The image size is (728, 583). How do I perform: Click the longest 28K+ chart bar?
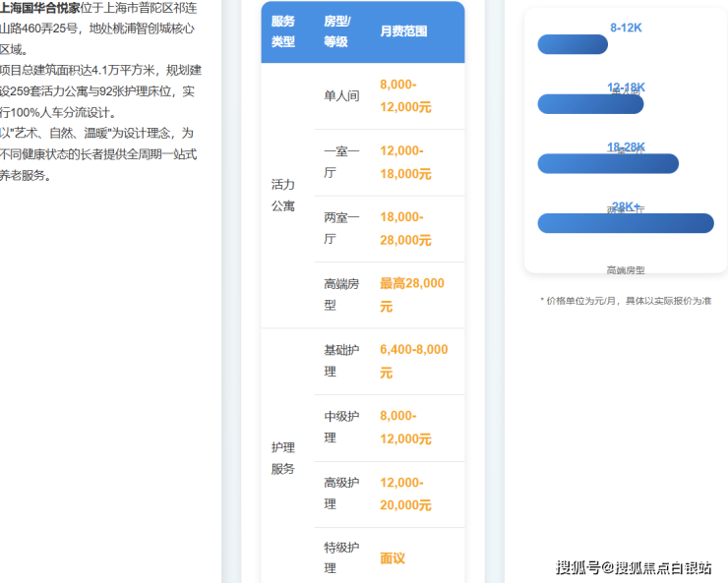coord(625,224)
